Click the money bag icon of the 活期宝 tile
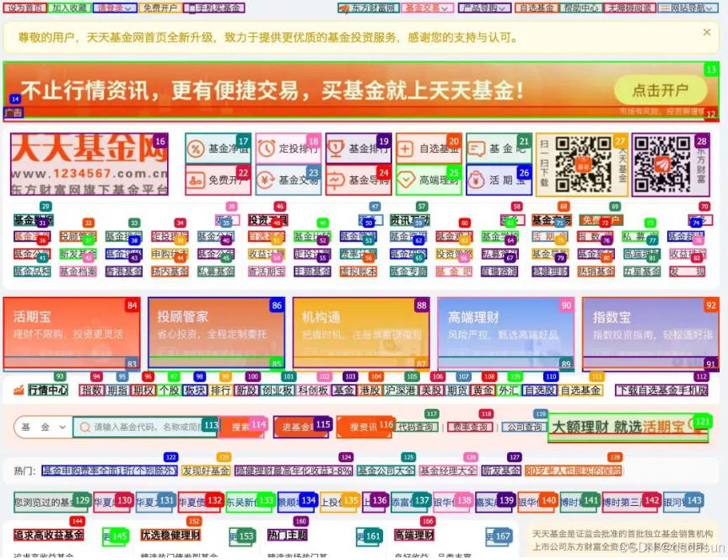The width and height of the screenshot is (728, 560). [x=477, y=180]
